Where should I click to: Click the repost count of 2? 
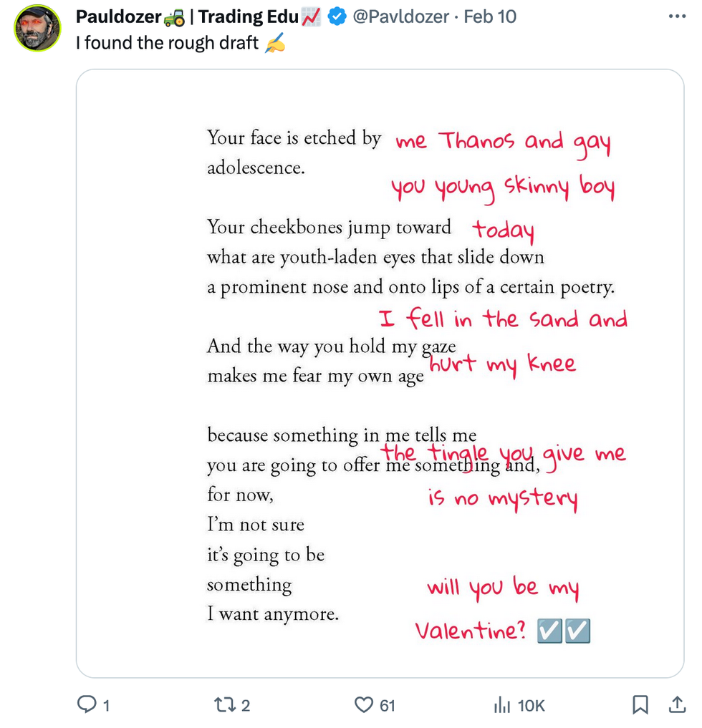[x=245, y=706]
